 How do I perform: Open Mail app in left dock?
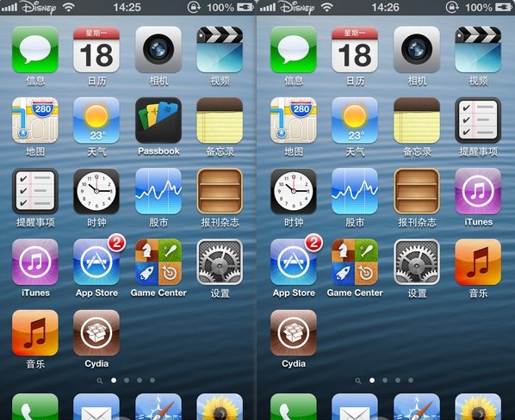tap(96, 406)
